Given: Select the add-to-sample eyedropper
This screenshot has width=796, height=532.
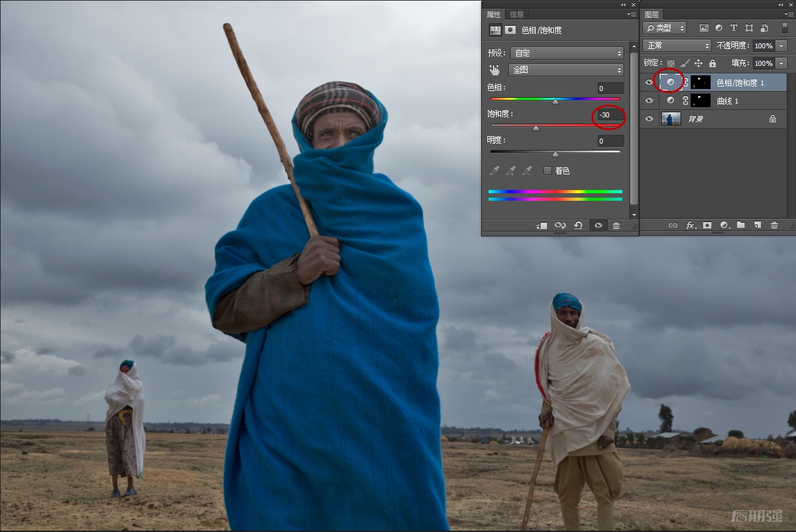Looking at the screenshot, I should [511, 171].
